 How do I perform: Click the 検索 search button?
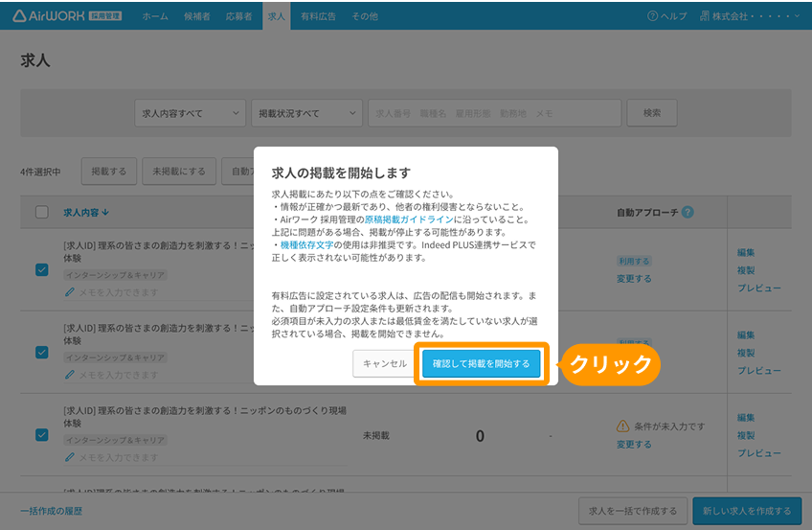point(652,112)
